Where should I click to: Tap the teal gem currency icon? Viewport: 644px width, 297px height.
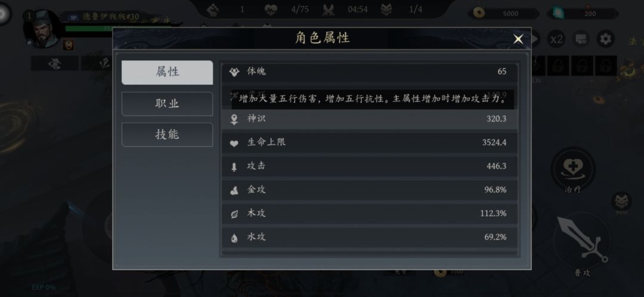[558, 13]
